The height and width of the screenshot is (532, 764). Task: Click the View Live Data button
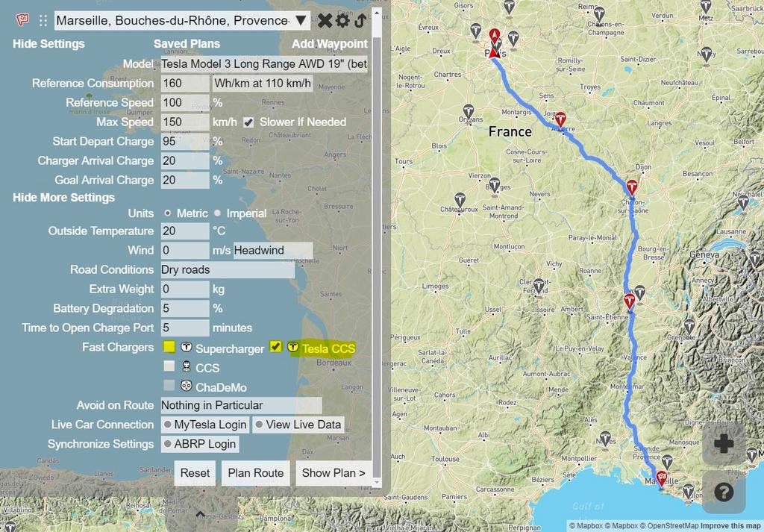(298, 425)
